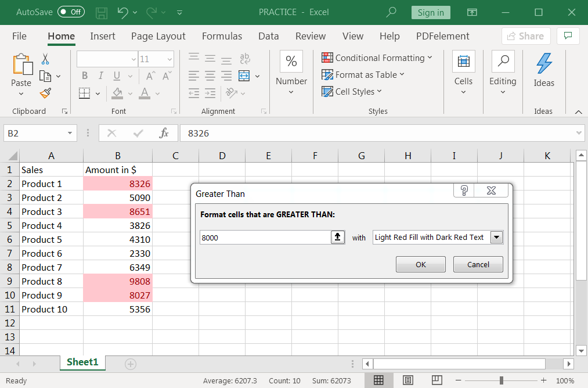
Task: Click Center alignment icon
Action: click(210, 76)
